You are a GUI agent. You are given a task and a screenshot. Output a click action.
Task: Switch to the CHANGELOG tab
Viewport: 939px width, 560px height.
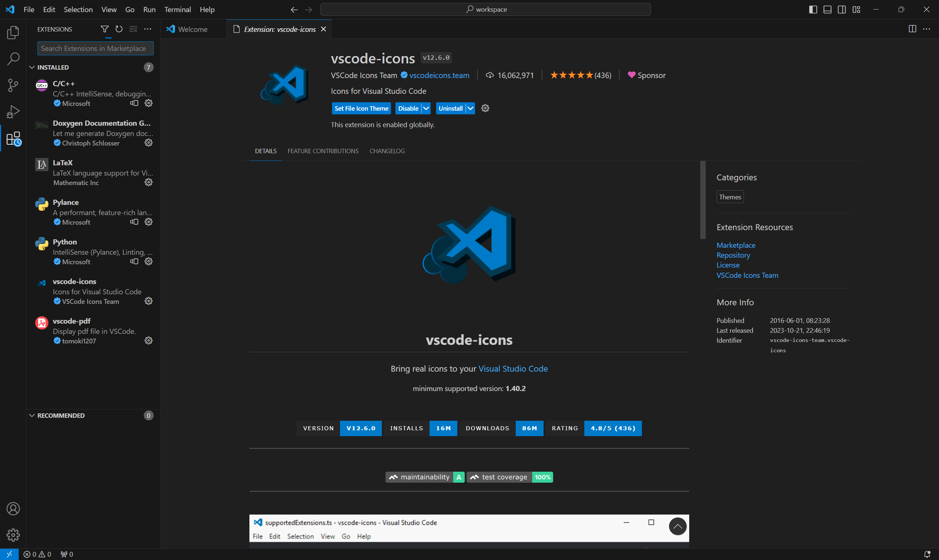pyautogui.click(x=387, y=151)
